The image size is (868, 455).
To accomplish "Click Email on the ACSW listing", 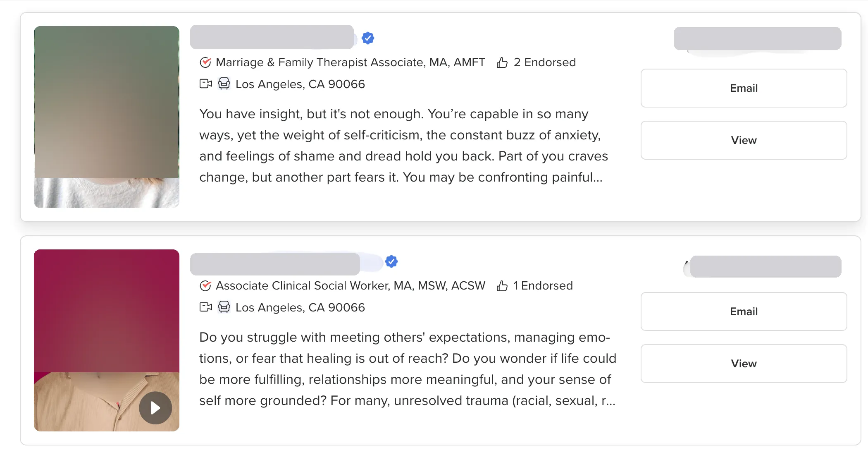I will (x=743, y=311).
